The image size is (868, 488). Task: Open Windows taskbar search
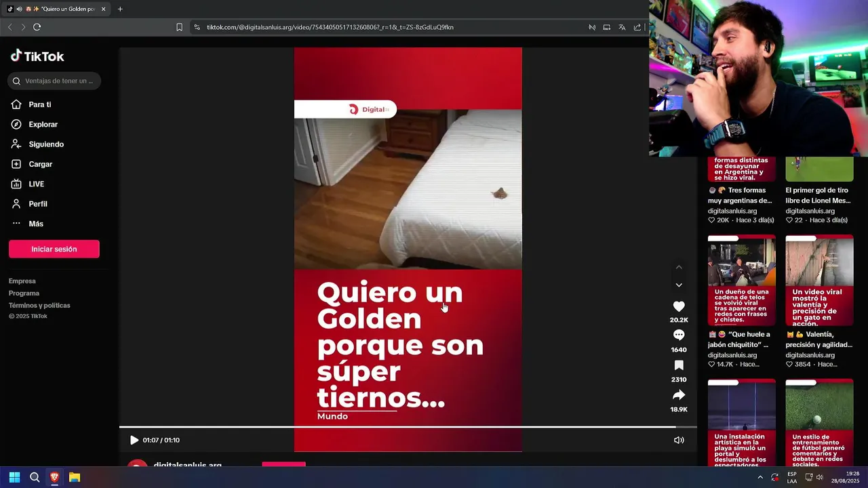[35, 477]
